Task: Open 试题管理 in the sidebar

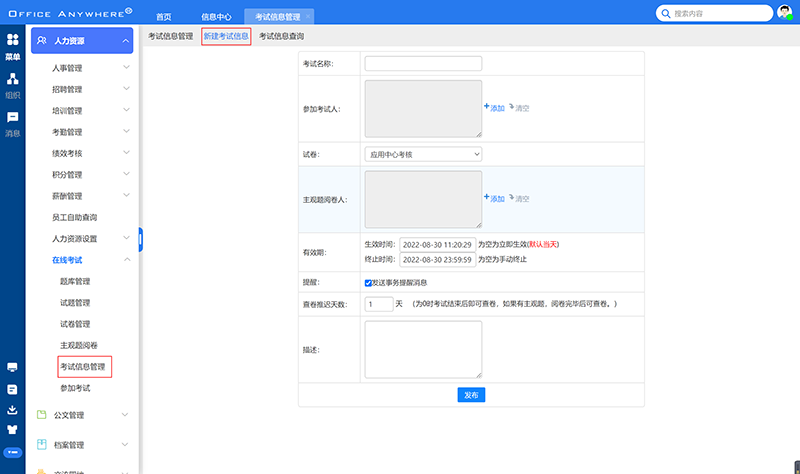Action: click(x=75, y=303)
